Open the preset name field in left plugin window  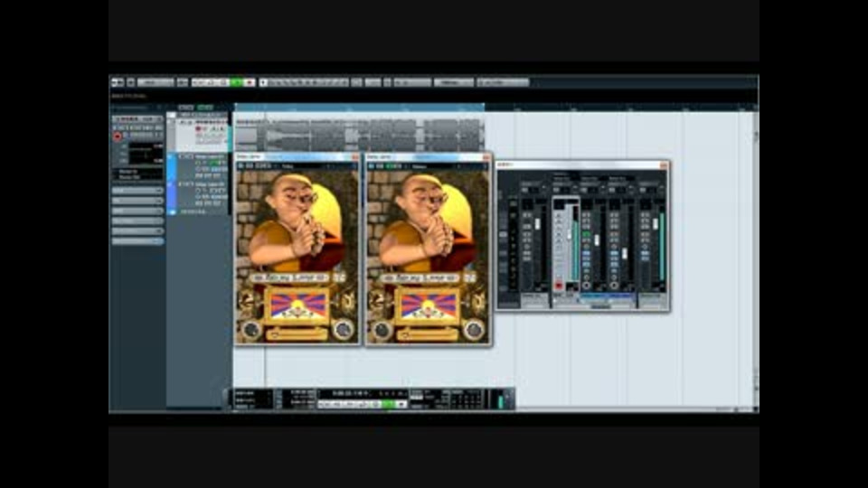[291, 277]
